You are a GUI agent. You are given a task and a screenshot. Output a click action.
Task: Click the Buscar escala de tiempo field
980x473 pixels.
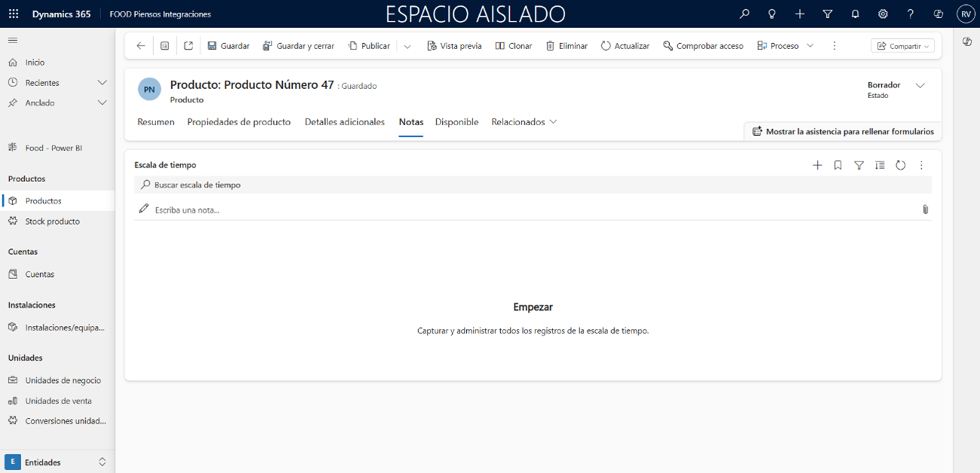528,185
